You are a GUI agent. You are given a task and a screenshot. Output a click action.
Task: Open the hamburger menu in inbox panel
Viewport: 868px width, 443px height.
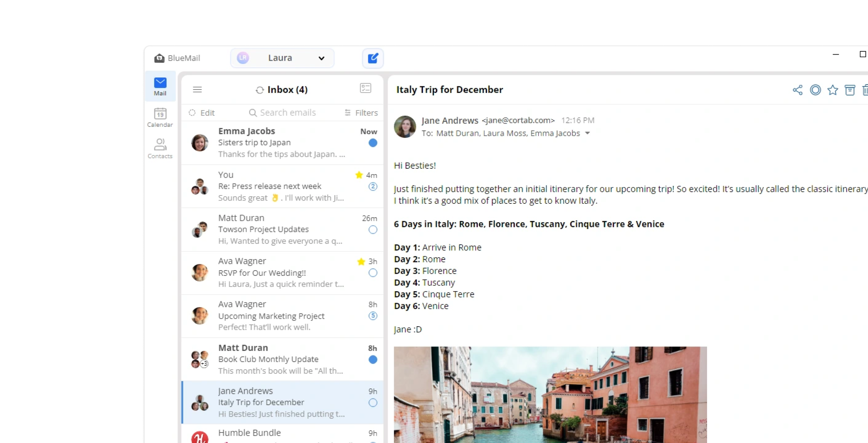[197, 89]
